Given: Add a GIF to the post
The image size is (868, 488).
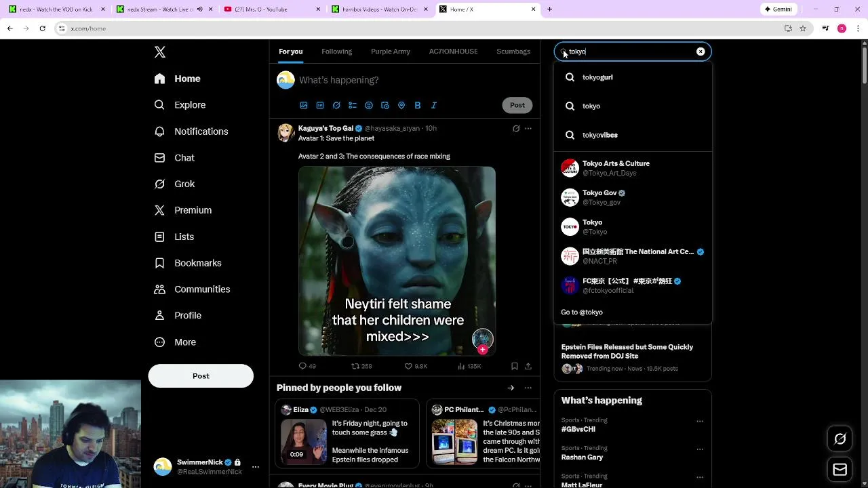Looking at the screenshot, I should (320, 106).
